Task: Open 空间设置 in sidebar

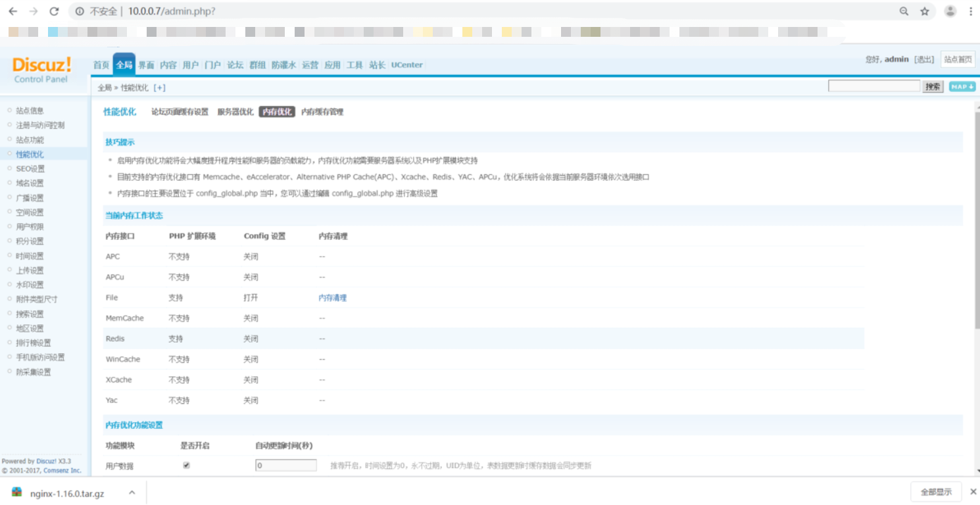Action: coord(30,212)
